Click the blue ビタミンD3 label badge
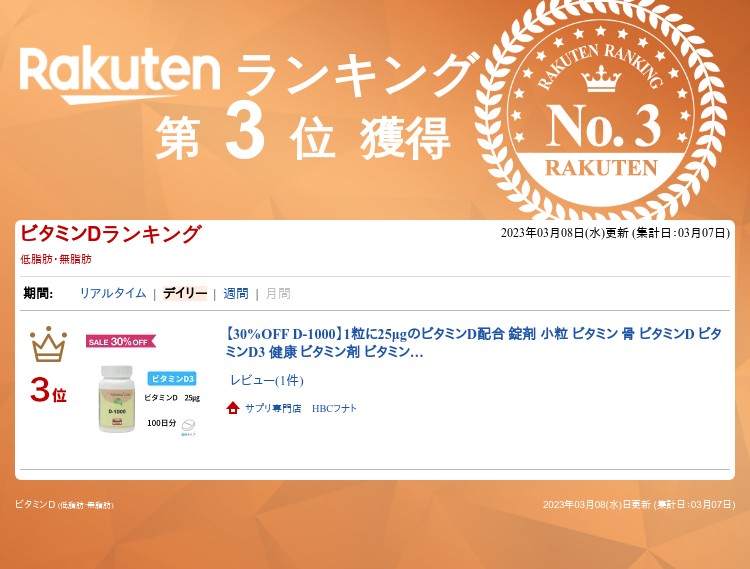The width and height of the screenshot is (750, 569). pyautogui.click(x=172, y=379)
